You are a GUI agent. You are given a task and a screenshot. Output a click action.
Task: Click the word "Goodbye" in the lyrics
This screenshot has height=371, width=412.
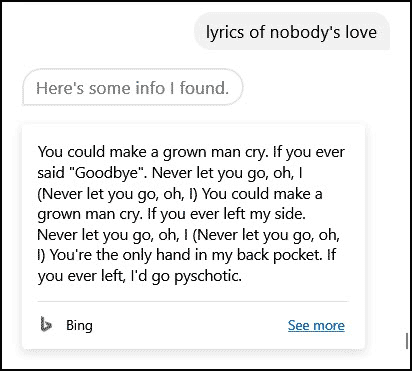(x=106, y=173)
